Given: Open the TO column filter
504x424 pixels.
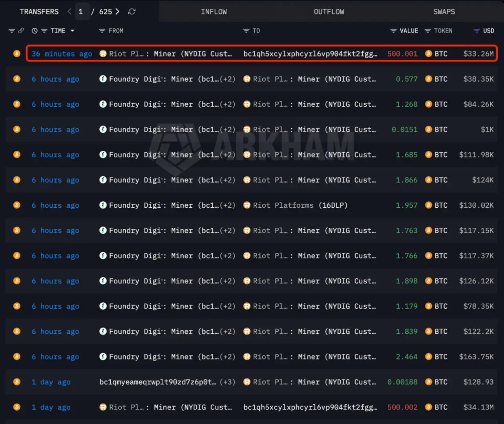Looking at the screenshot, I should tap(246, 31).
